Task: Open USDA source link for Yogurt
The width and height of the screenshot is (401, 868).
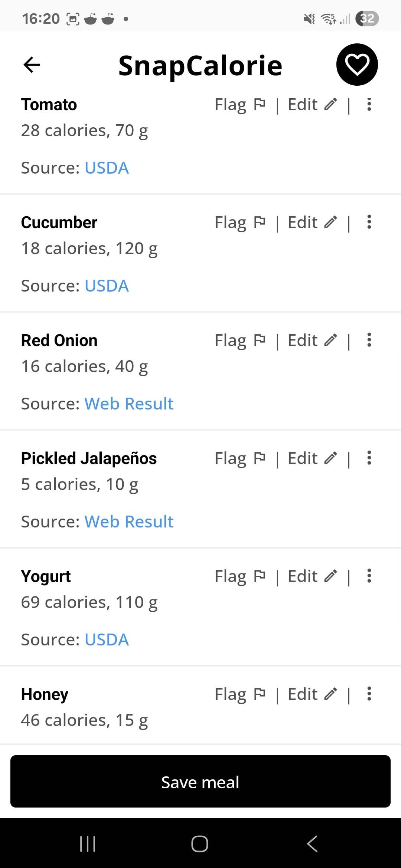Action: [107, 640]
